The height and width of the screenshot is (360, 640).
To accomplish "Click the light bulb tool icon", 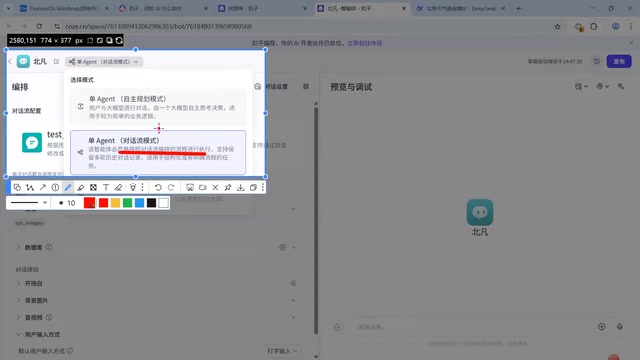I will pos(133,187).
